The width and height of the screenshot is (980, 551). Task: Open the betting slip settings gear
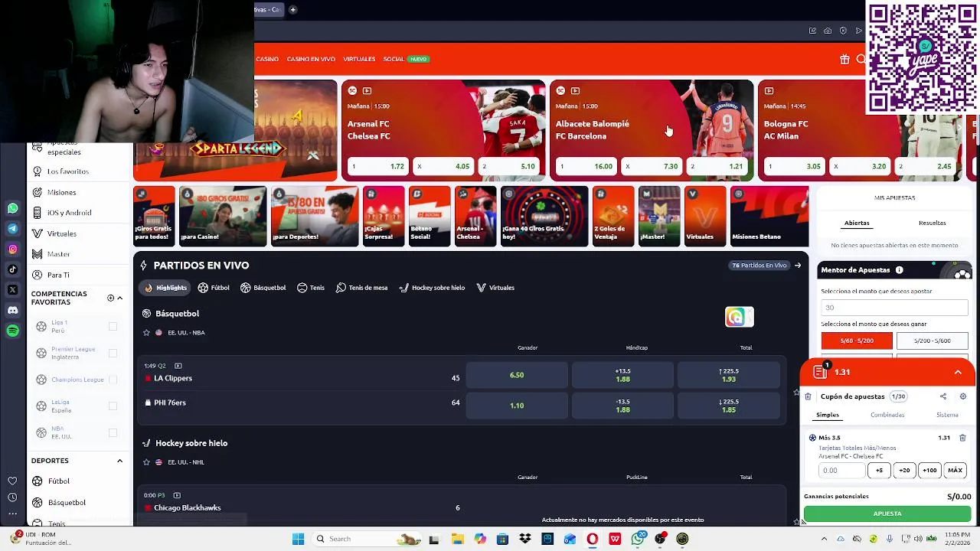(x=962, y=396)
